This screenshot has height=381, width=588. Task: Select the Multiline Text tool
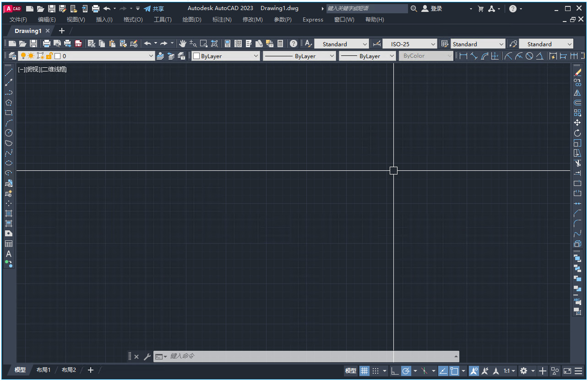coord(8,254)
